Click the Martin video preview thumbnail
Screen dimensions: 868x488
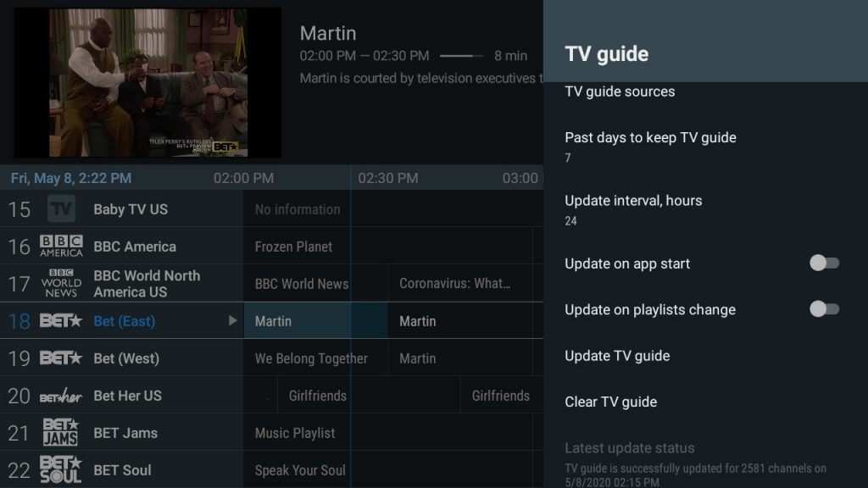[147, 82]
